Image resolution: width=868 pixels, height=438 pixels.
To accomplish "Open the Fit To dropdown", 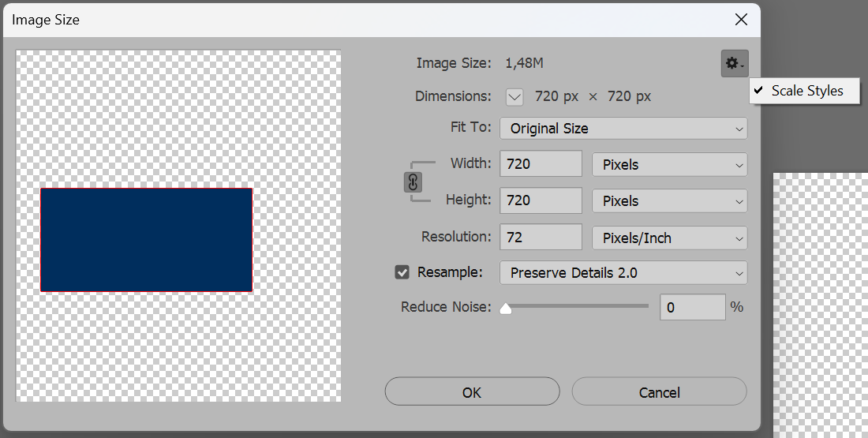I will pos(623,128).
